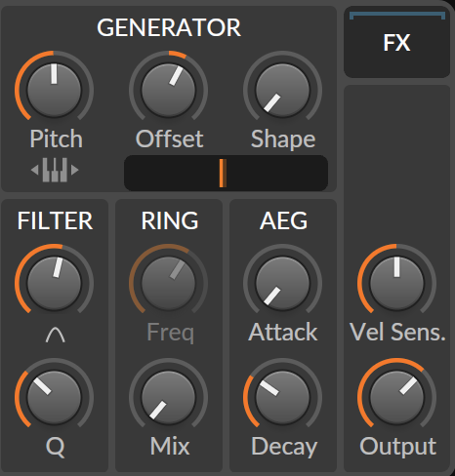Select the bandpass filter shape icon
This screenshot has width=455, height=476.
(x=55, y=335)
